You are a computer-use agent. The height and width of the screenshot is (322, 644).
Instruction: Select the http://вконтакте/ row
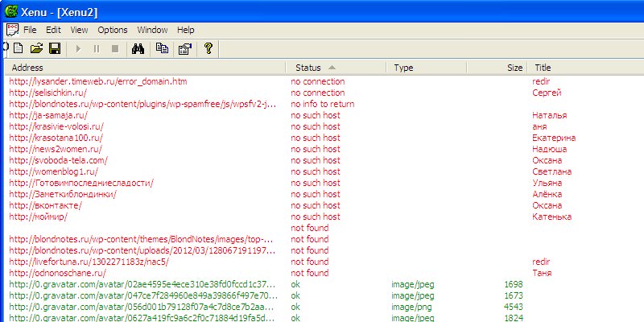[x=324, y=205]
